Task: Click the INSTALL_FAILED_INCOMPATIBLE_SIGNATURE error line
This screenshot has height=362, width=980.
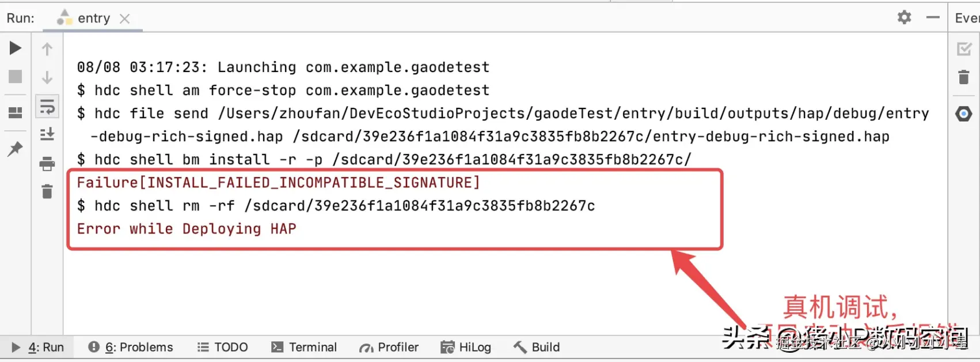Action: (x=278, y=183)
